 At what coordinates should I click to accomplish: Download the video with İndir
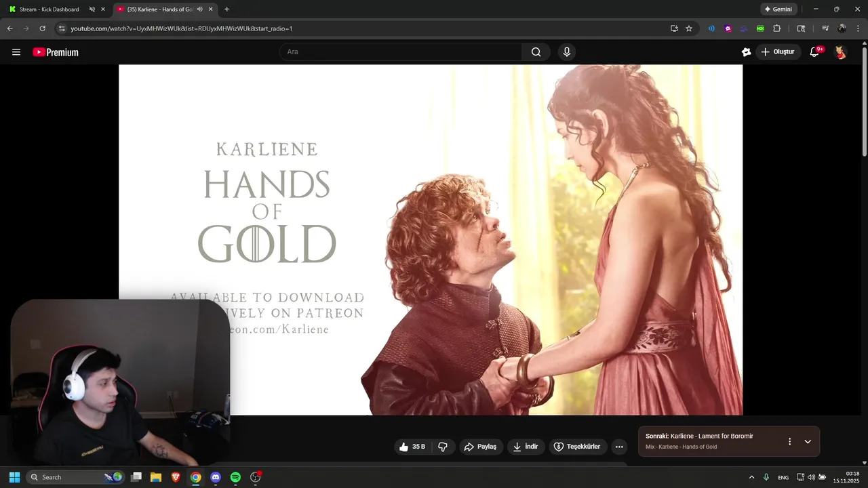[x=526, y=447]
